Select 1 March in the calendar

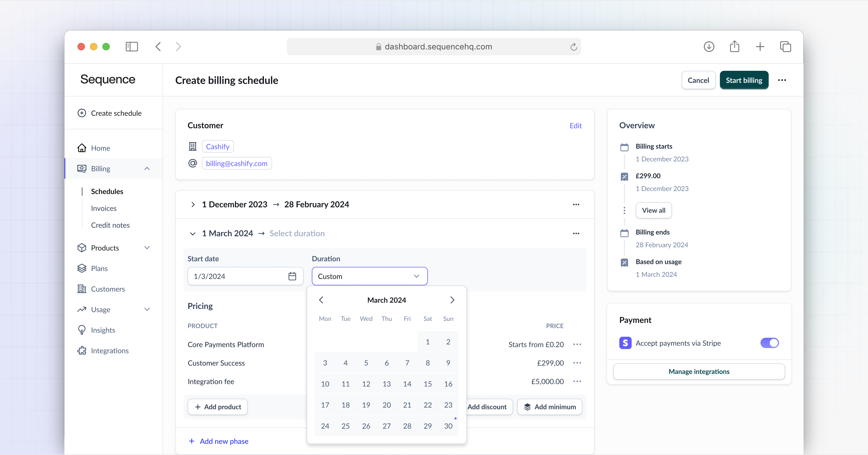pyautogui.click(x=428, y=342)
